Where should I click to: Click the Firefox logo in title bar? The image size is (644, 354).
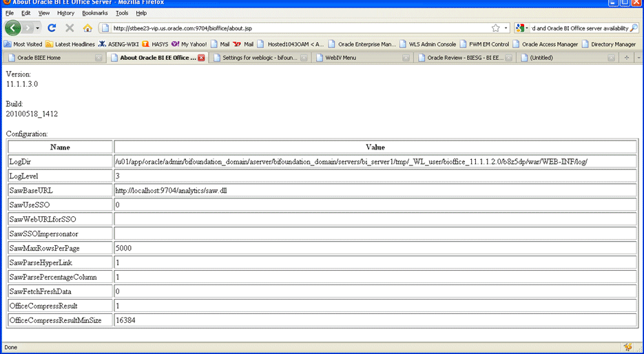point(7,2)
